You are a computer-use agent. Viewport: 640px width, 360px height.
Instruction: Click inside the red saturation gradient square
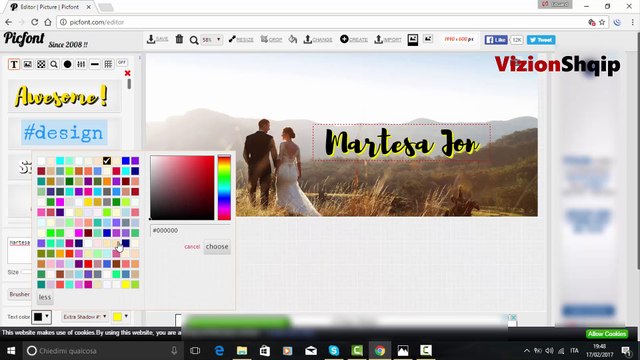pyautogui.click(x=182, y=188)
